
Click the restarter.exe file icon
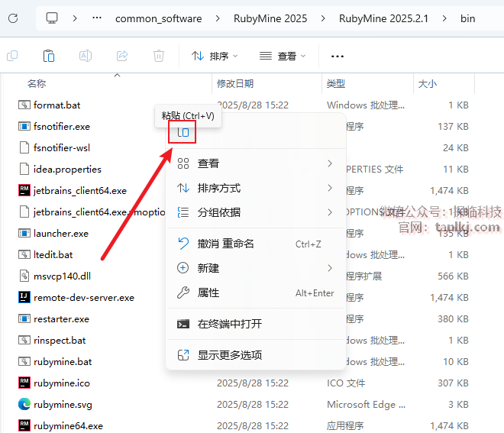(24, 318)
